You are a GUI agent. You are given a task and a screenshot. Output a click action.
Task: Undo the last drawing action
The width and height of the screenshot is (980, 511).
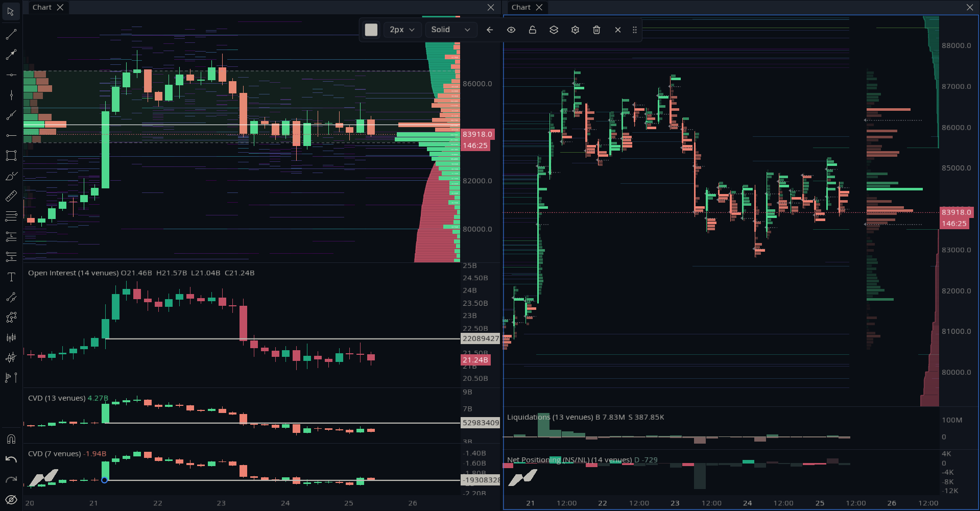pyautogui.click(x=11, y=459)
